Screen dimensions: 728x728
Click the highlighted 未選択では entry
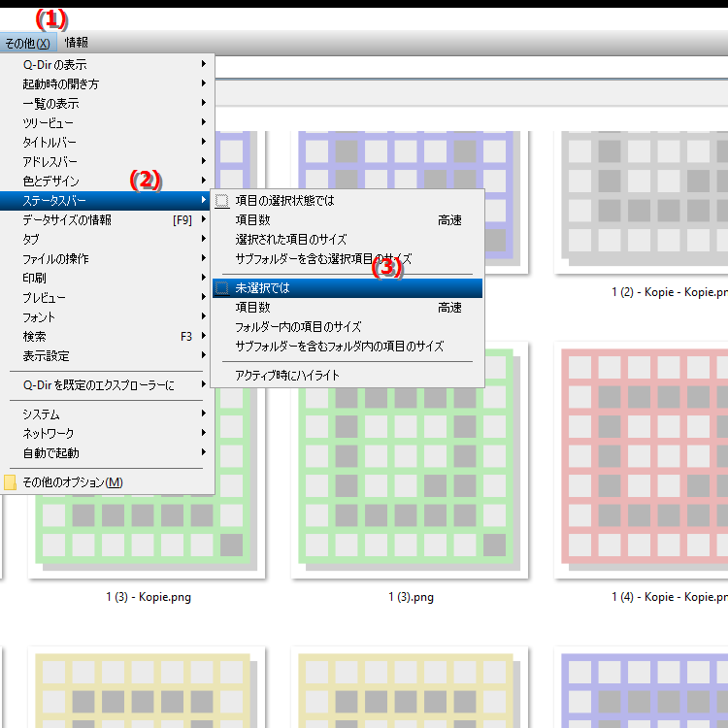coord(347,288)
